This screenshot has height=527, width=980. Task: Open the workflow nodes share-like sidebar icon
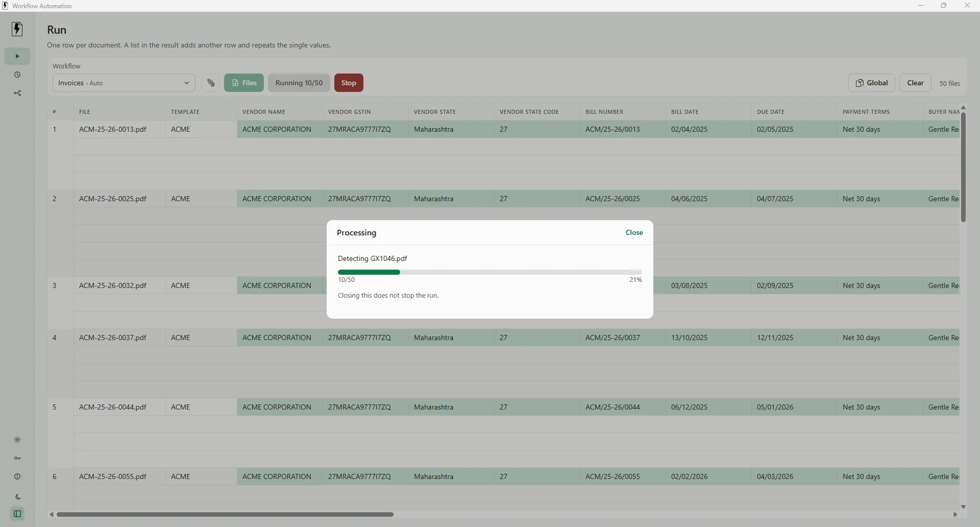(17, 93)
